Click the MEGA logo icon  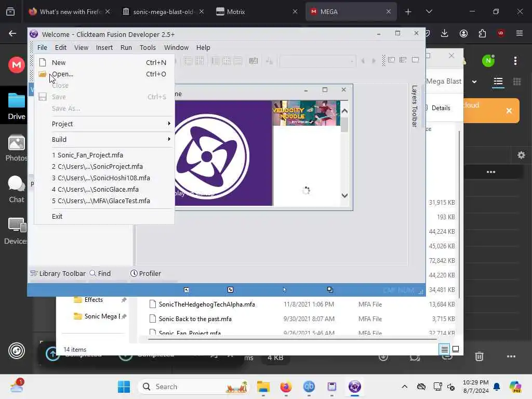[17, 64]
